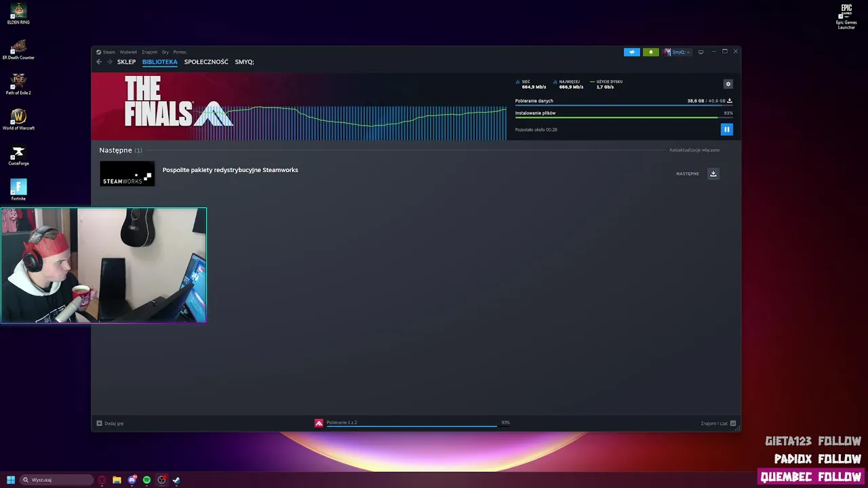Image resolution: width=868 pixels, height=488 pixels.
Task: Open OBS Studio from taskbar
Action: click(x=161, y=480)
